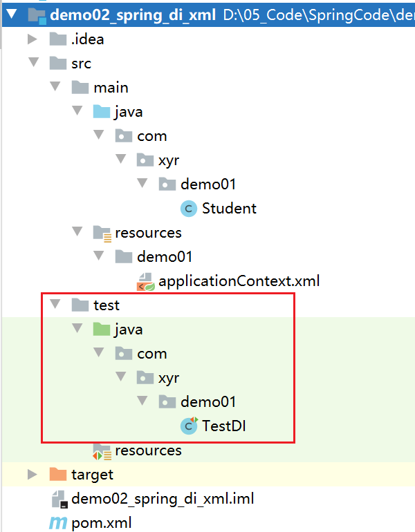Expand the target folder arrow
This screenshot has width=415, height=532.
coord(33,474)
